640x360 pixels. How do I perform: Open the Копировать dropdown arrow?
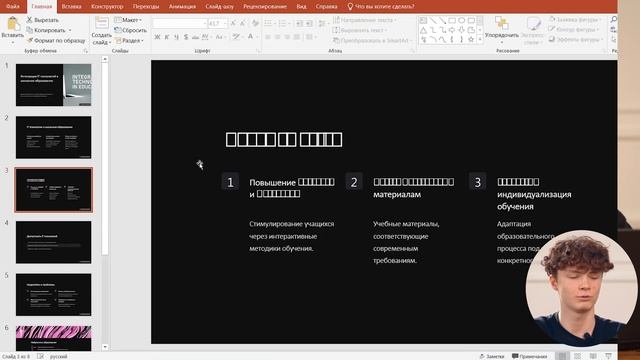point(70,30)
